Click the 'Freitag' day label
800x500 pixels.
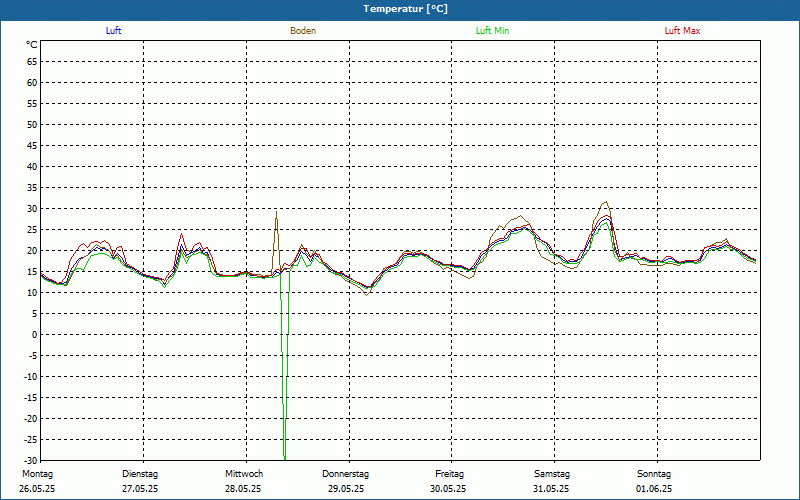pyautogui.click(x=449, y=474)
